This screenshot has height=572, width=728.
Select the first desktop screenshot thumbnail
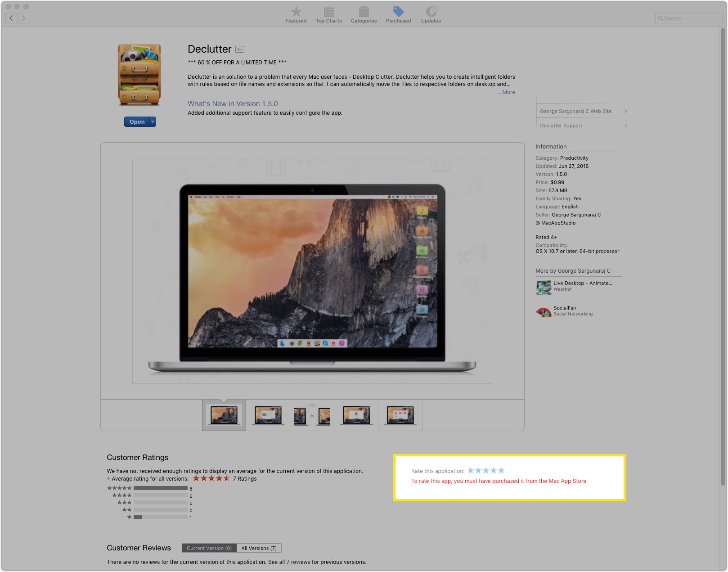[x=224, y=415]
